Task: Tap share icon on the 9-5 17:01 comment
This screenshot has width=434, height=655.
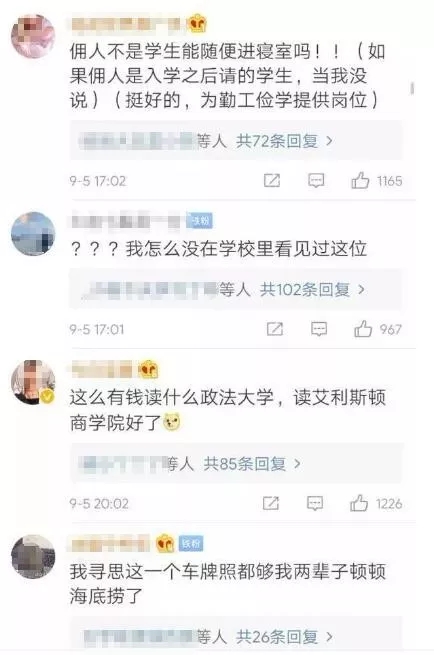Action: point(275,329)
